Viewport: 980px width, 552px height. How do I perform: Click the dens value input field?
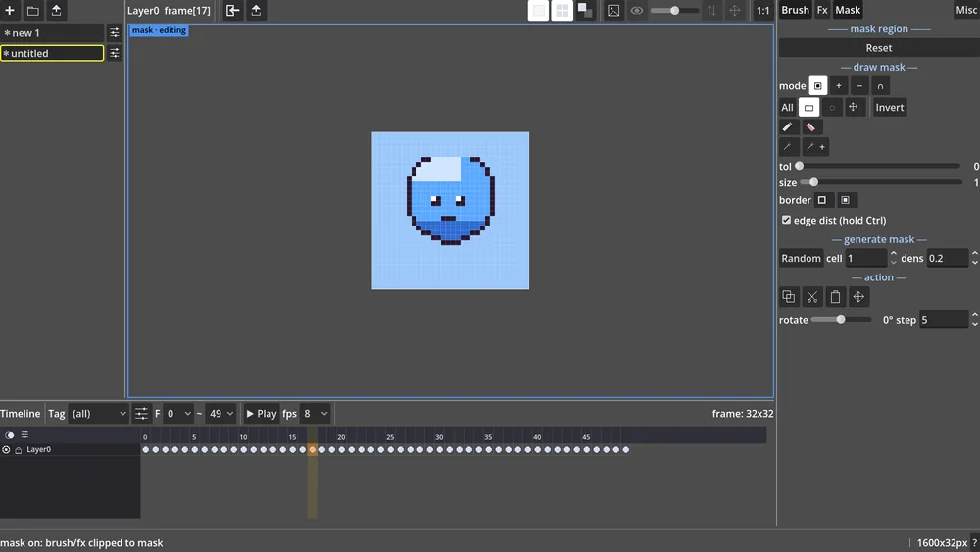[948, 258]
